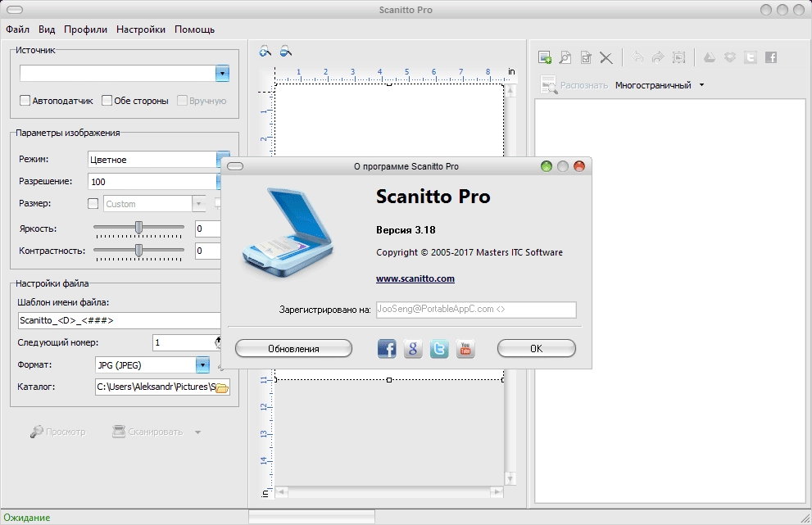Click the Зарегистрировано на field
The height and width of the screenshot is (525, 812).
click(476, 310)
